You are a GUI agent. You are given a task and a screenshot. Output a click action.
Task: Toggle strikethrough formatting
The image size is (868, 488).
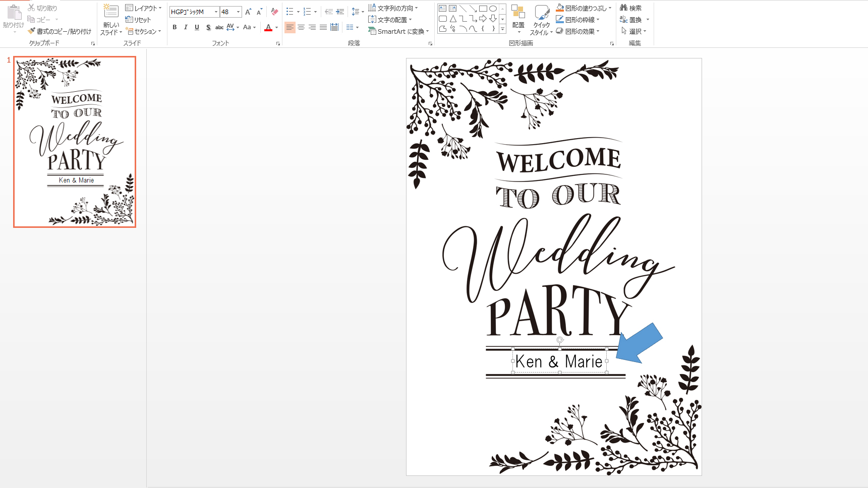click(219, 27)
